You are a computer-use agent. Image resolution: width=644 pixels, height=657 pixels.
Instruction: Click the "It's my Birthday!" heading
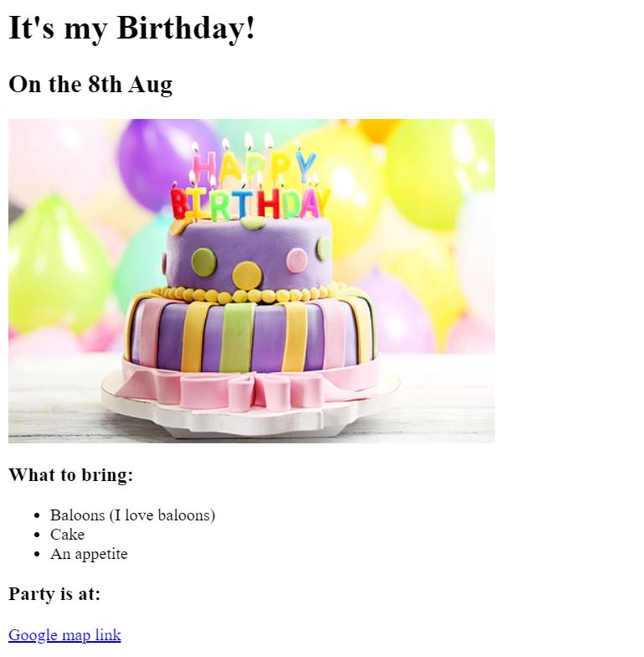click(131, 28)
